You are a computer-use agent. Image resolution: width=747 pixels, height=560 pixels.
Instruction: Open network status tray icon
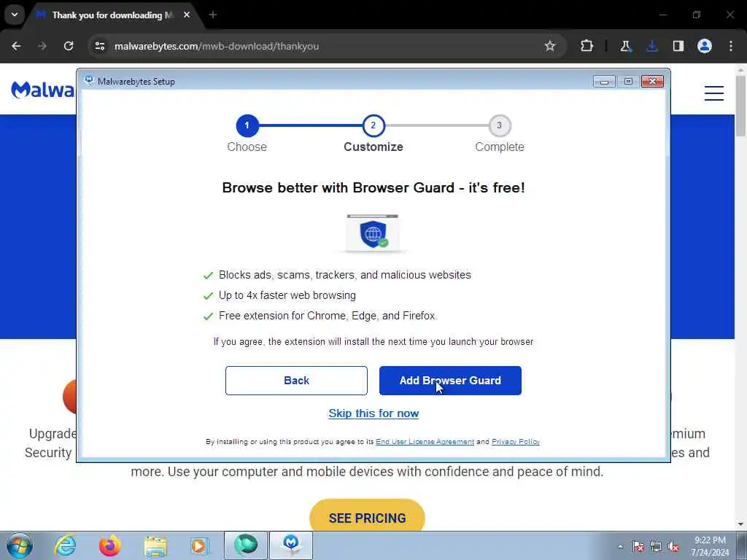[x=656, y=546]
